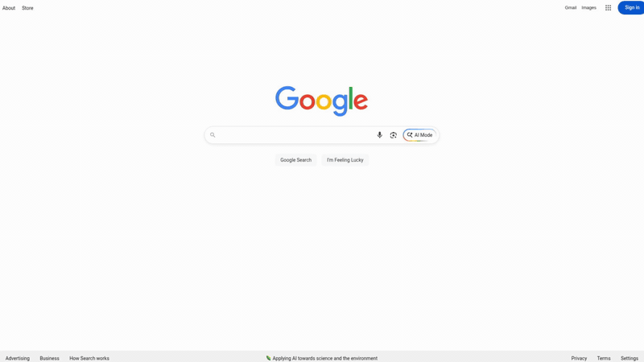The image size is (644, 362).
Task: Click the magnifying glass icon in search box
Action: (x=213, y=135)
